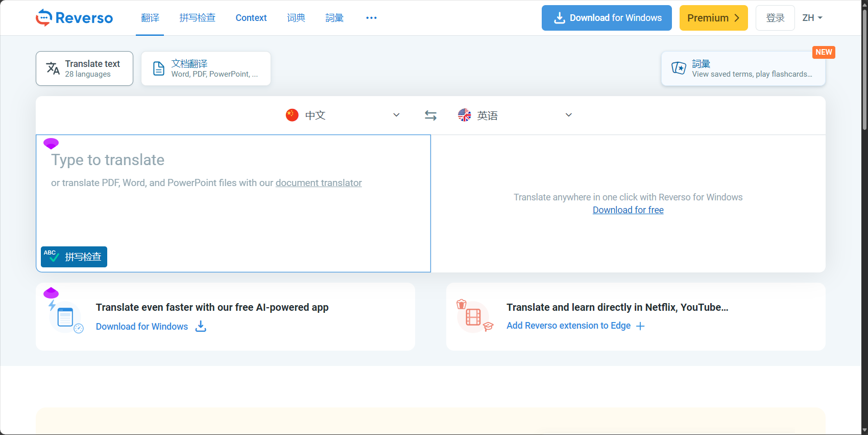Click the download icon in header button
This screenshot has height=435, width=868.
pos(560,18)
